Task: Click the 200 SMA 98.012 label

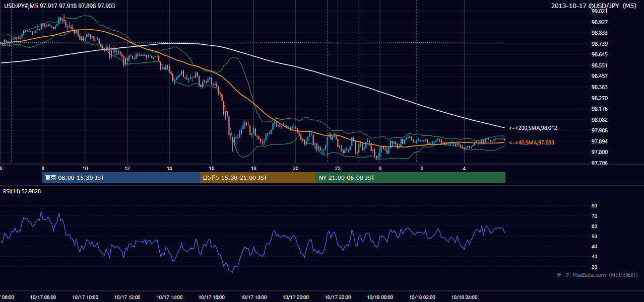Action: tap(533, 128)
